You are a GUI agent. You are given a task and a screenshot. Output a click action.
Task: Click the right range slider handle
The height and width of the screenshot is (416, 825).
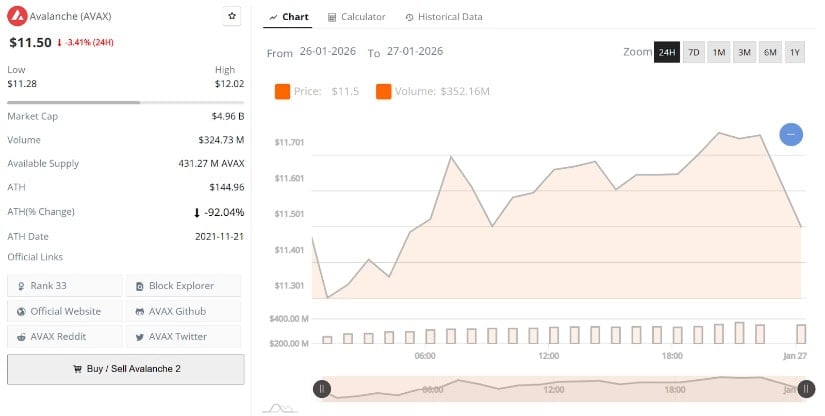point(805,389)
